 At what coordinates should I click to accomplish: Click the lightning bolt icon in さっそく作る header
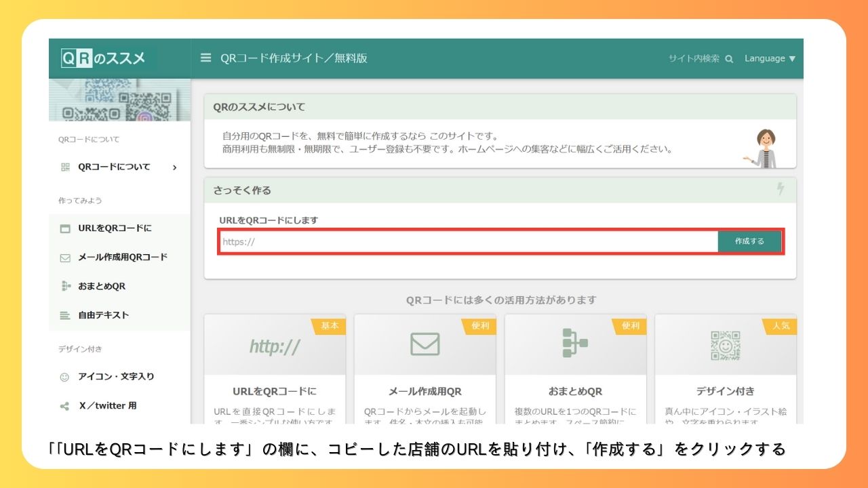781,190
